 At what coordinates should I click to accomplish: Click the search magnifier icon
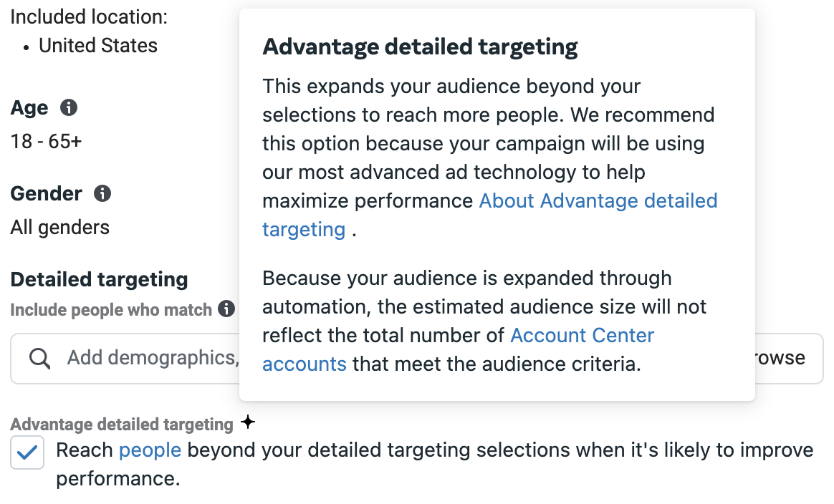click(x=39, y=357)
